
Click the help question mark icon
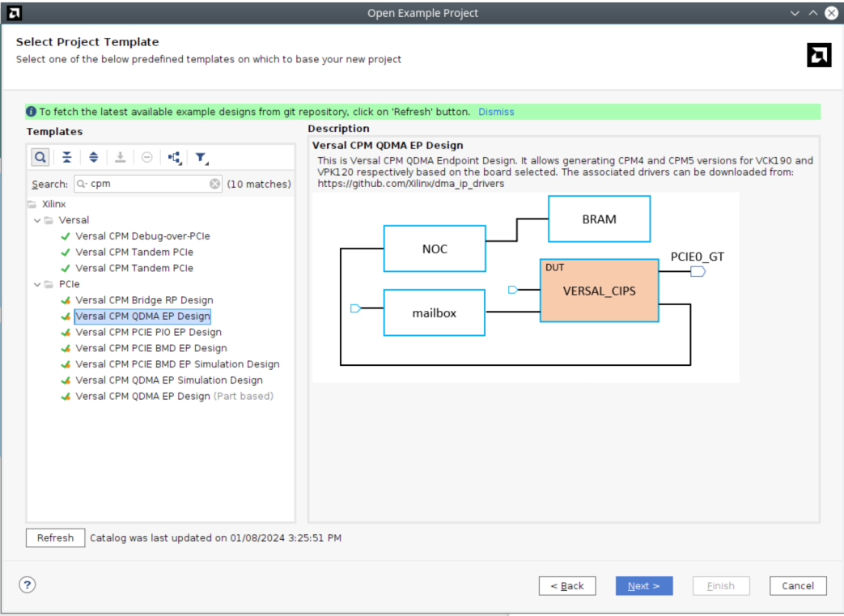tap(28, 585)
